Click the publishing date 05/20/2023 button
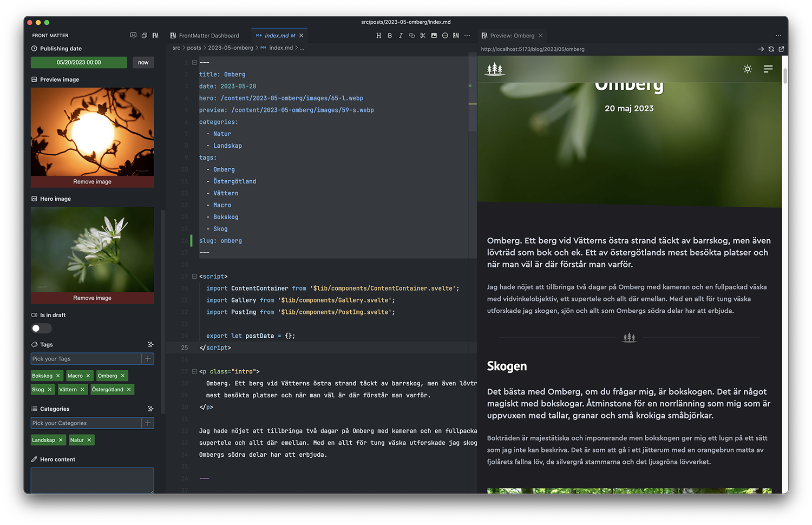This screenshot has width=812, height=525. (79, 62)
